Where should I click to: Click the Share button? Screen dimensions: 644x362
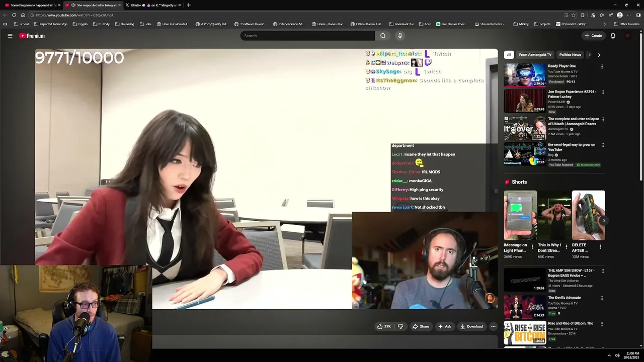(421, 326)
